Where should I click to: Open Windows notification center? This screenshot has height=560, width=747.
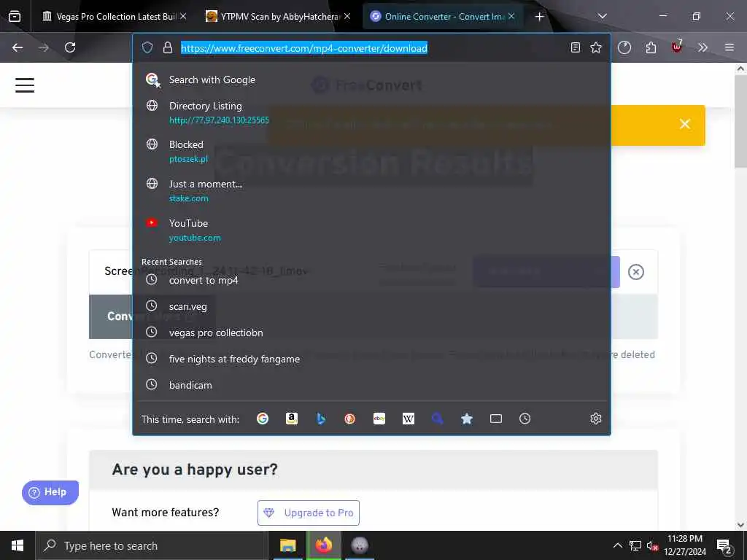coord(724,545)
